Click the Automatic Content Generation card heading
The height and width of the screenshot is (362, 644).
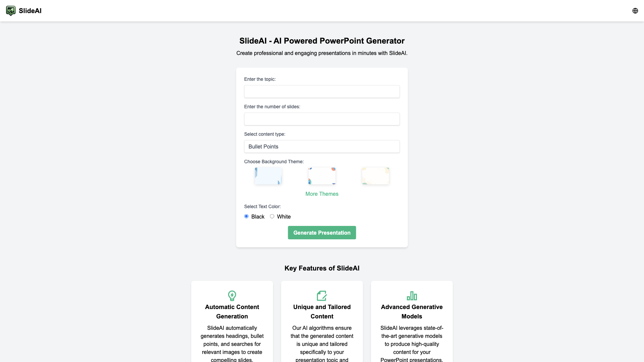[x=232, y=312]
